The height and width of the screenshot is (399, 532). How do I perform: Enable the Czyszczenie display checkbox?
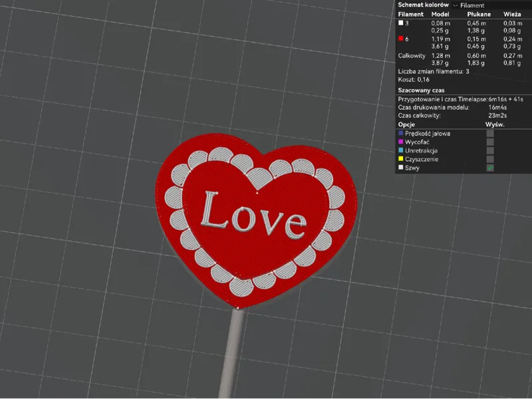(490, 159)
